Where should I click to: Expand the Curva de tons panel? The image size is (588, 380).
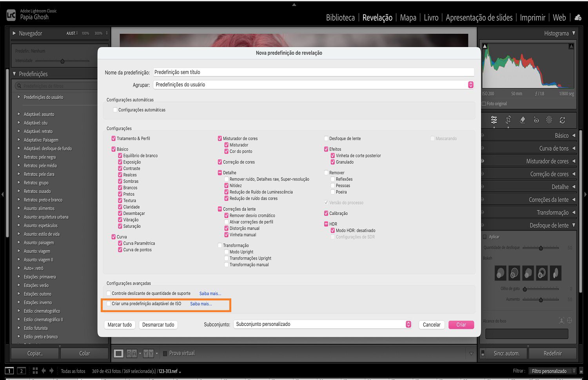(x=574, y=148)
